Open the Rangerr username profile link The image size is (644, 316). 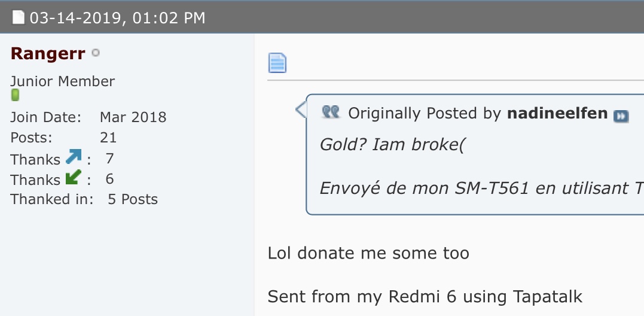[x=48, y=53]
